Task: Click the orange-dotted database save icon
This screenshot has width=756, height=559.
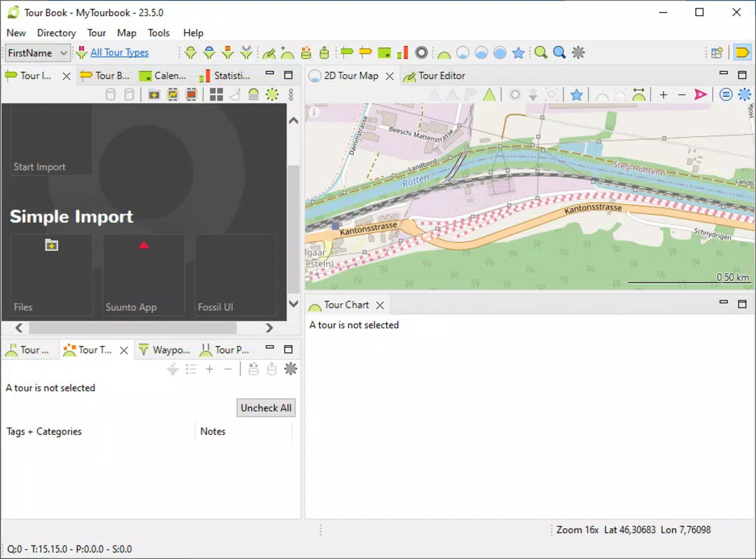Action: pos(306,52)
